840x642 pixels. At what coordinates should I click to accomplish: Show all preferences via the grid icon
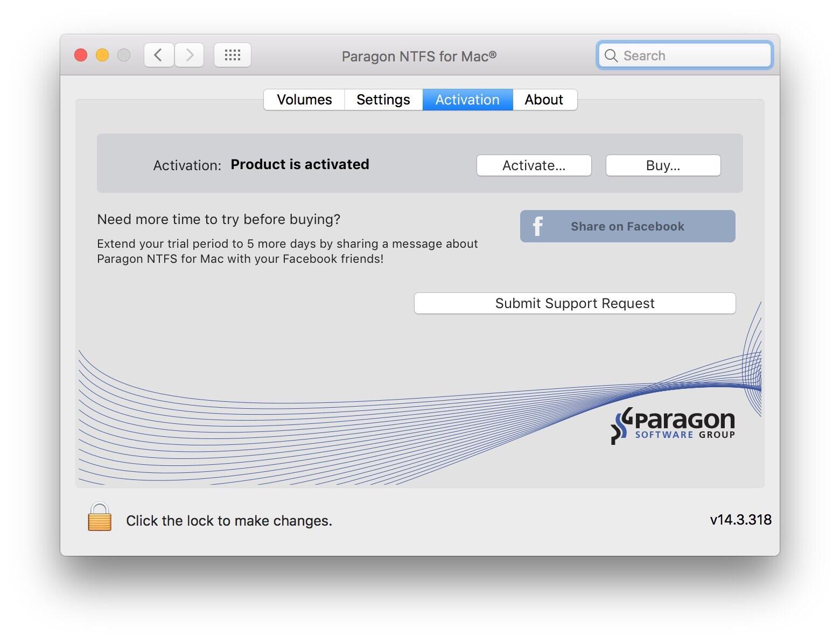pos(233,55)
